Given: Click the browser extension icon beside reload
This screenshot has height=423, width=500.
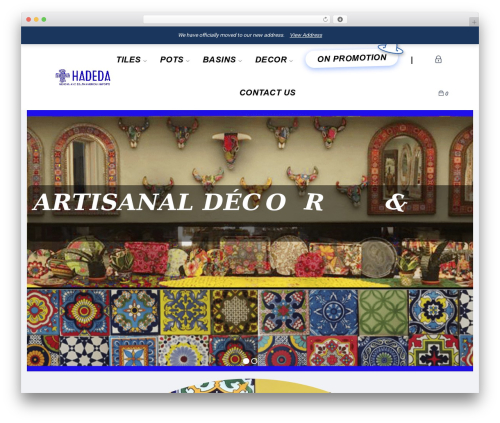Looking at the screenshot, I should point(340,19).
